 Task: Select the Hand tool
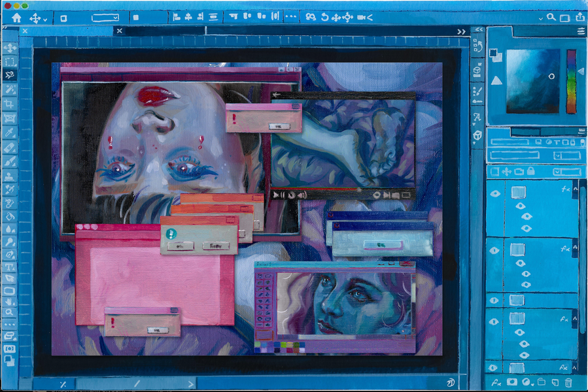point(10,302)
